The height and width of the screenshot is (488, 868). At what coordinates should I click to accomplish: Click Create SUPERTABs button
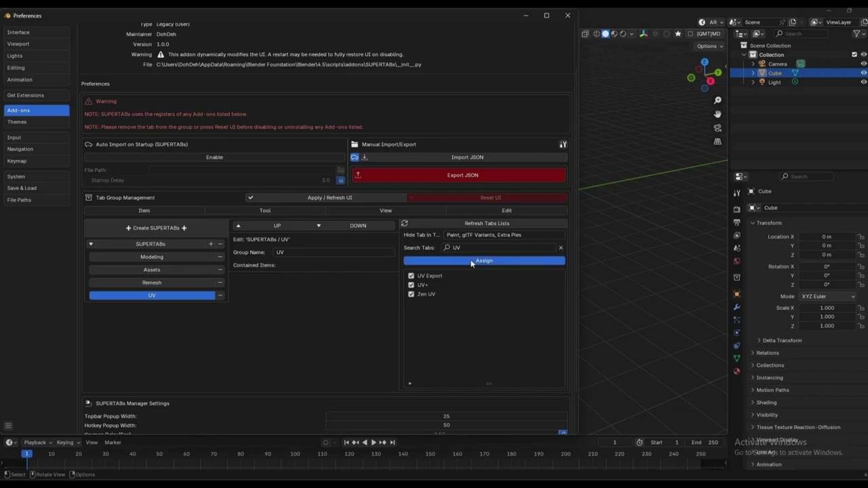(x=156, y=228)
